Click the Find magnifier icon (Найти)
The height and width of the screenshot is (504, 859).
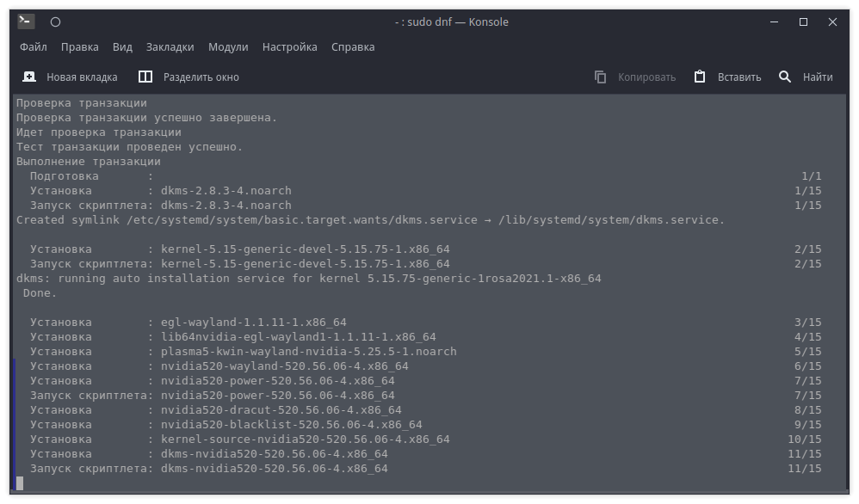[785, 77]
